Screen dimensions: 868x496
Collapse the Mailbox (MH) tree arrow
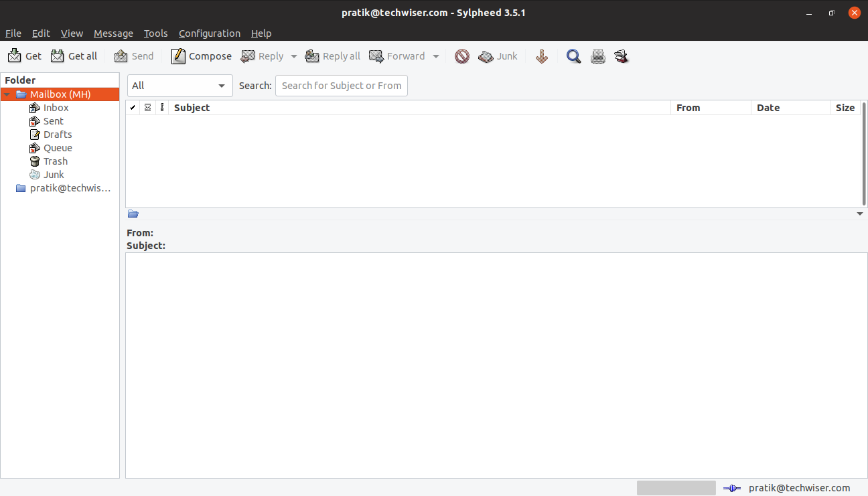click(x=7, y=94)
